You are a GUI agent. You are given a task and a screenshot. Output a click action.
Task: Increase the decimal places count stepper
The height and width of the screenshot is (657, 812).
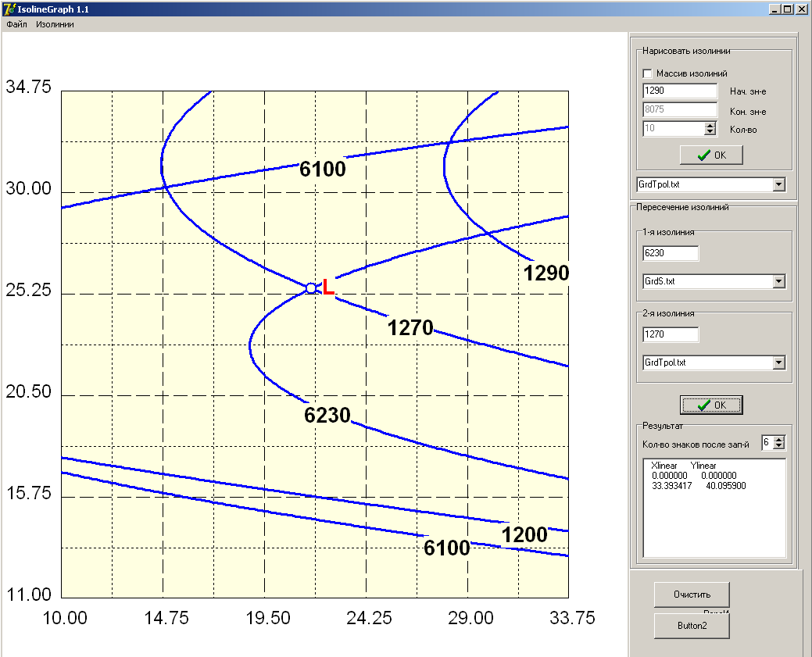779,439
